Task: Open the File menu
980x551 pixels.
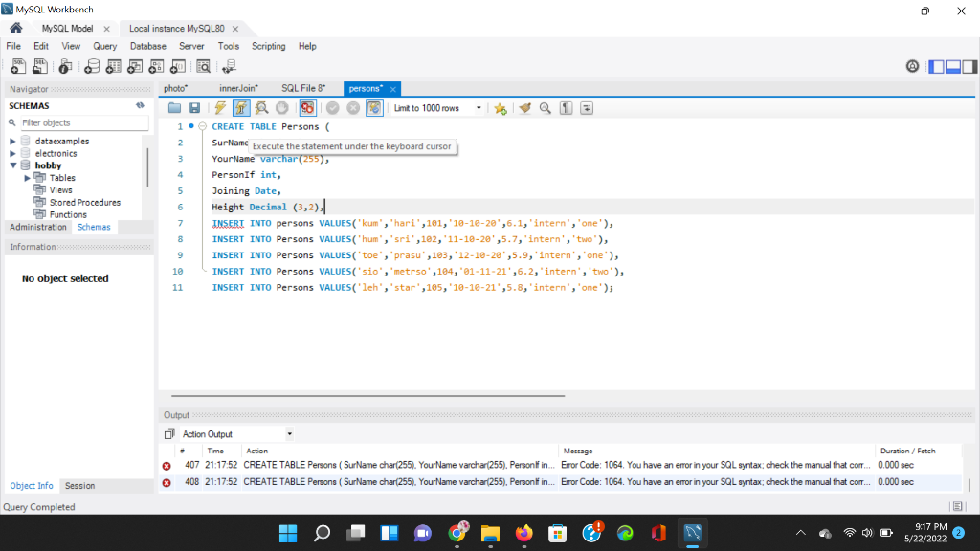Action: 13,46
